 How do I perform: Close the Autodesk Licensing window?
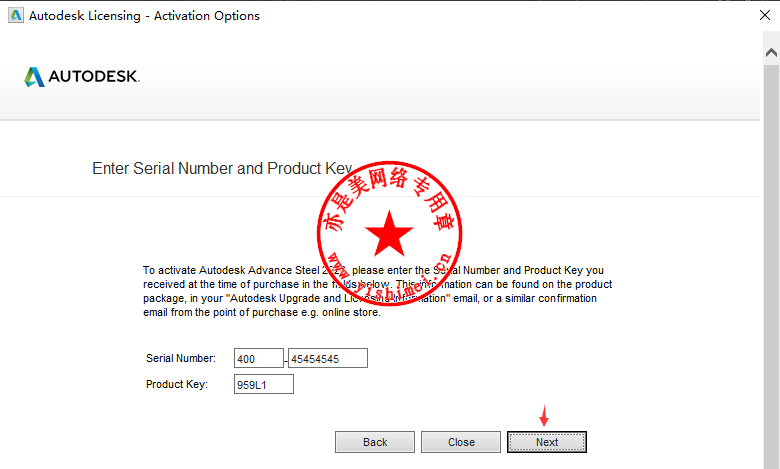tap(765, 15)
